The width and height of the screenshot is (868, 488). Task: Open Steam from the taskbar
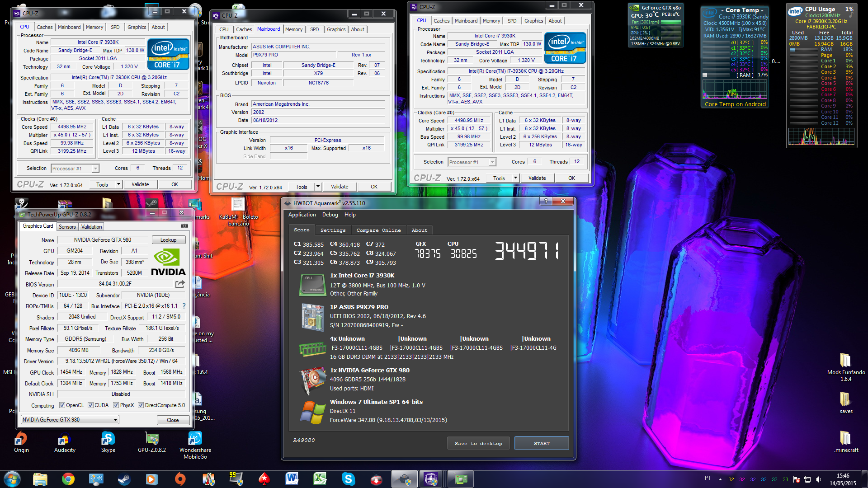124,479
